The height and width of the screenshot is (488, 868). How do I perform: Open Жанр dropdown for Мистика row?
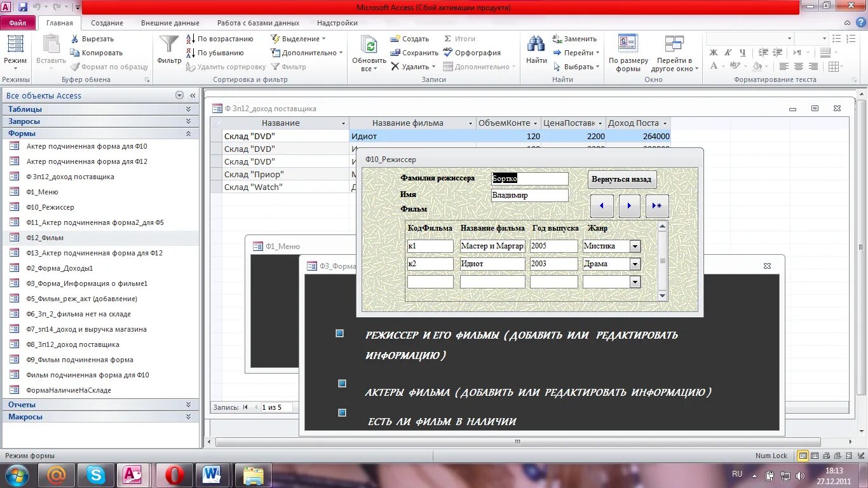click(635, 246)
